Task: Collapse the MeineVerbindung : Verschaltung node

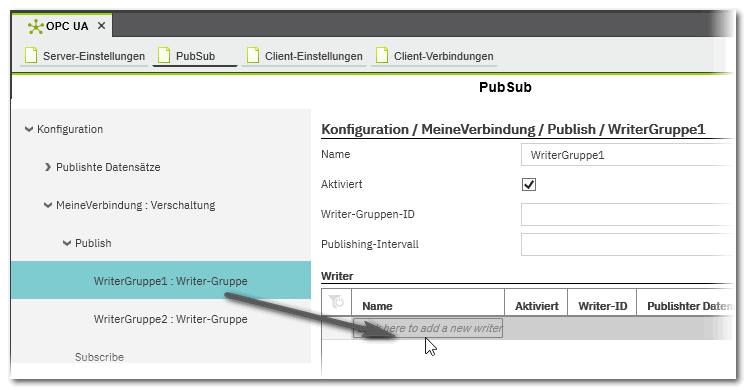Action: 48,205
